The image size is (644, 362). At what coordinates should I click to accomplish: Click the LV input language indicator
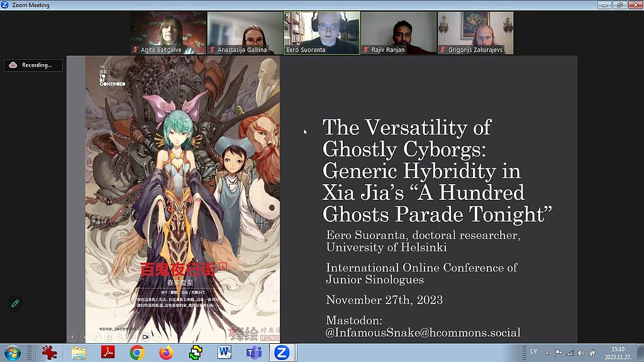click(x=533, y=352)
